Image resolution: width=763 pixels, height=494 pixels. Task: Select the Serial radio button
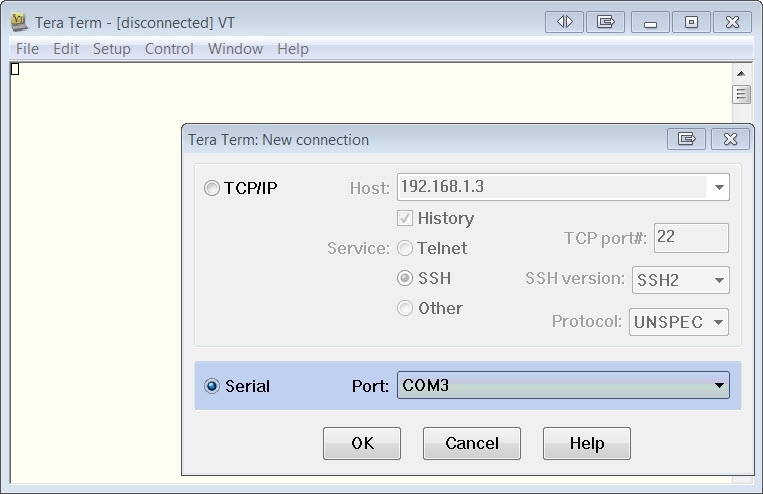point(212,386)
